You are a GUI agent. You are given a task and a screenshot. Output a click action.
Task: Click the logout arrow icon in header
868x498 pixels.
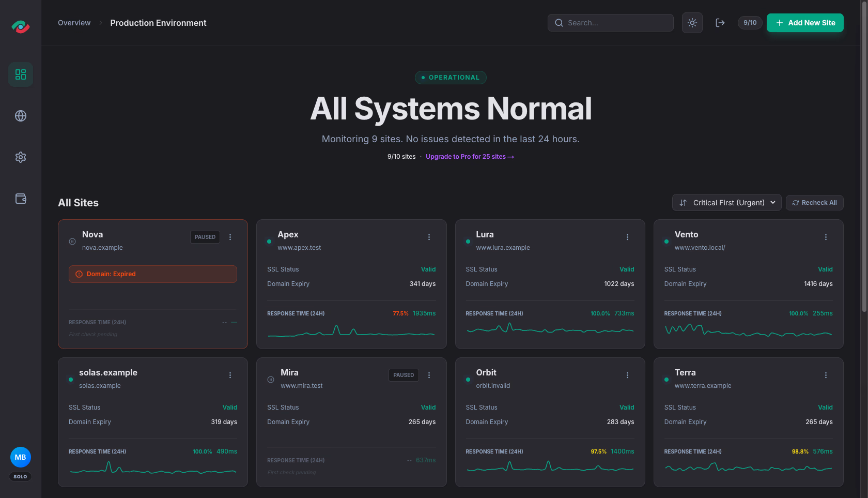pos(720,23)
